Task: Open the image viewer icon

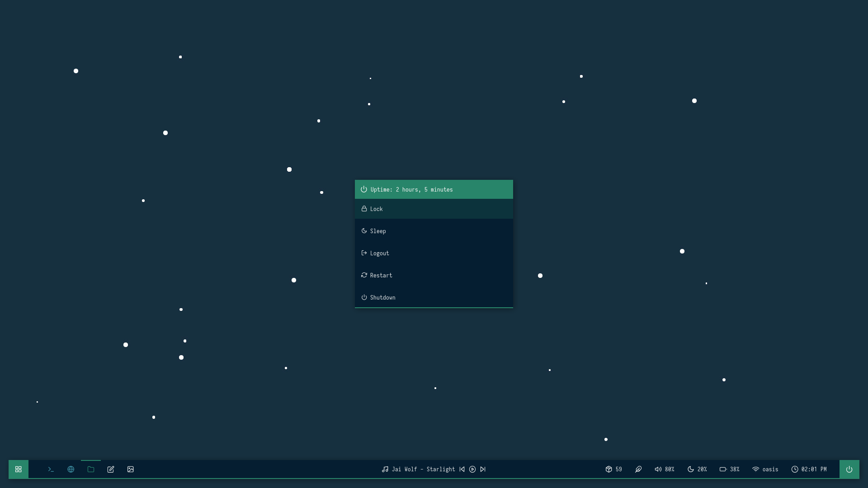Action: click(131, 469)
